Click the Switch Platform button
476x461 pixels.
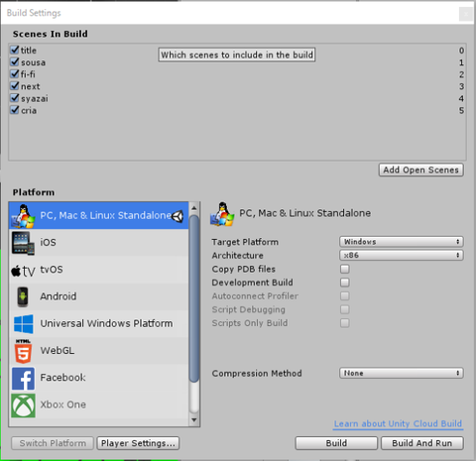(x=53, y=443)
